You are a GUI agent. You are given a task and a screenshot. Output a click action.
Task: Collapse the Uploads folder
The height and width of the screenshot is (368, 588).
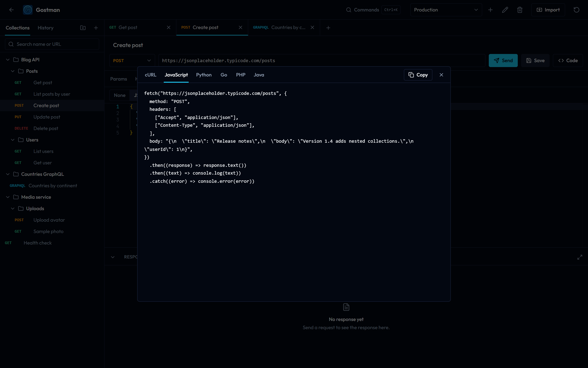[x=13, y=208]
